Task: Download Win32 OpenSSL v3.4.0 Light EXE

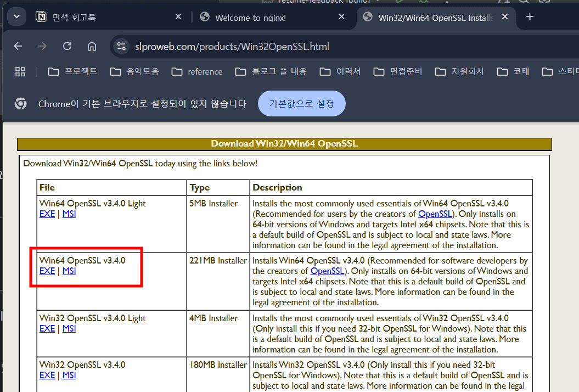Action: [x=47, y=329]
